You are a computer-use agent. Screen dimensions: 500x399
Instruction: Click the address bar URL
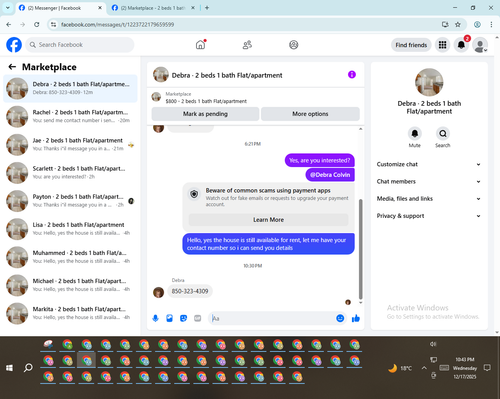coord(117,25)
